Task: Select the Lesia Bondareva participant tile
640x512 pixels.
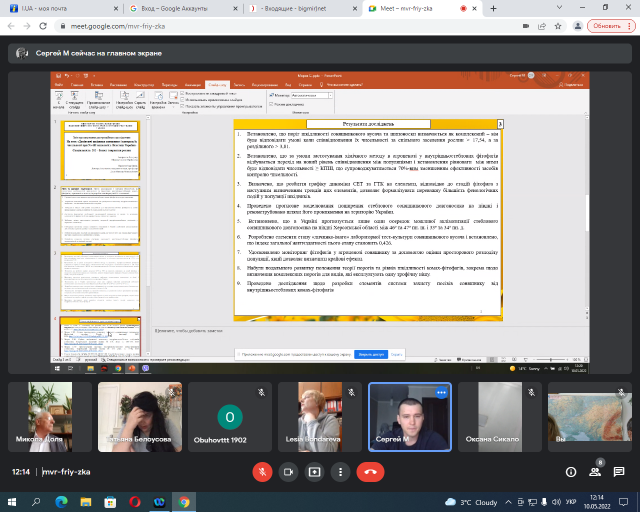Action: click(x=320, y=417)
